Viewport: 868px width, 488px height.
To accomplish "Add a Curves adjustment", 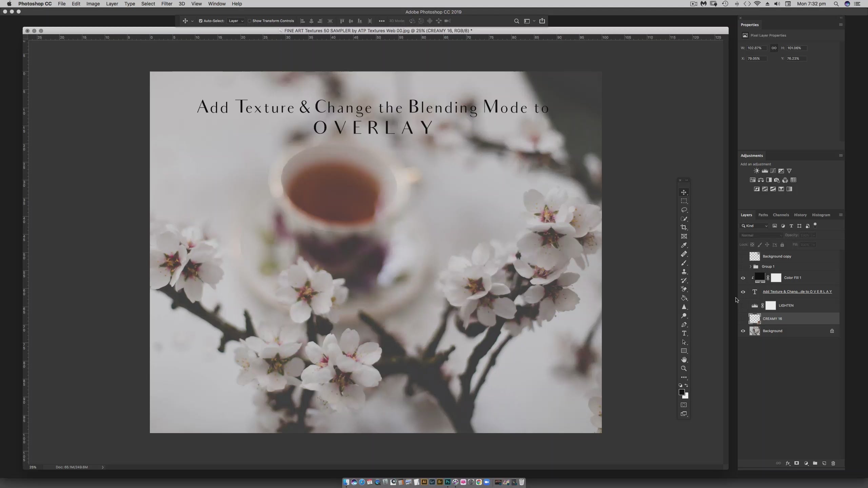I will click(x=773, y=171).
